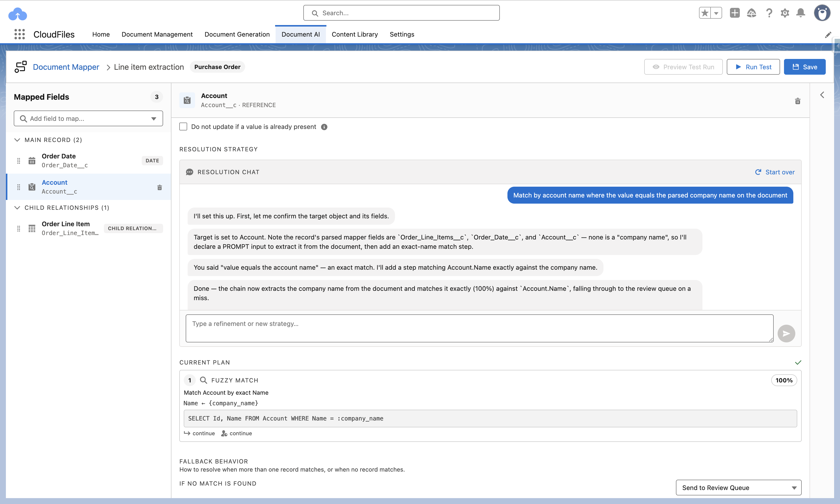
Task: Click the green plan validated checkmark
Action: coord(798,362)
